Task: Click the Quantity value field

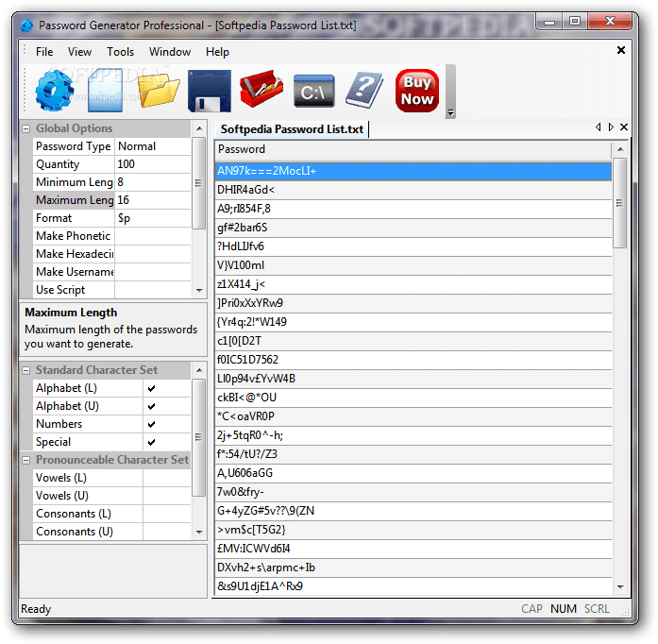Action: tap(151, 164)
